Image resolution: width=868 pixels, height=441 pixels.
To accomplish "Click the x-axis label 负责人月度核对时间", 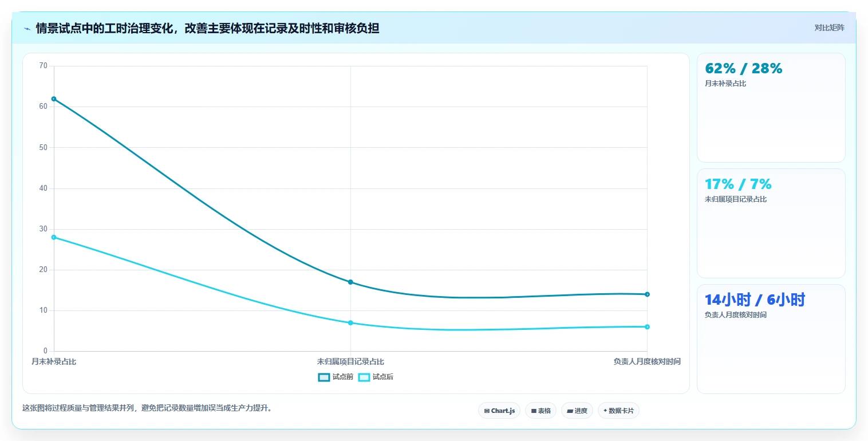I will coord(647,361).
